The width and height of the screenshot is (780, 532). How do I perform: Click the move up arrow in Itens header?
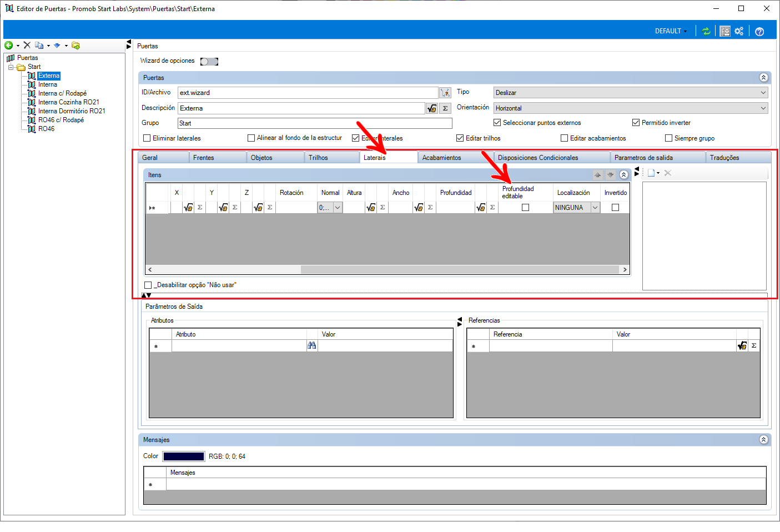[597, 175]
